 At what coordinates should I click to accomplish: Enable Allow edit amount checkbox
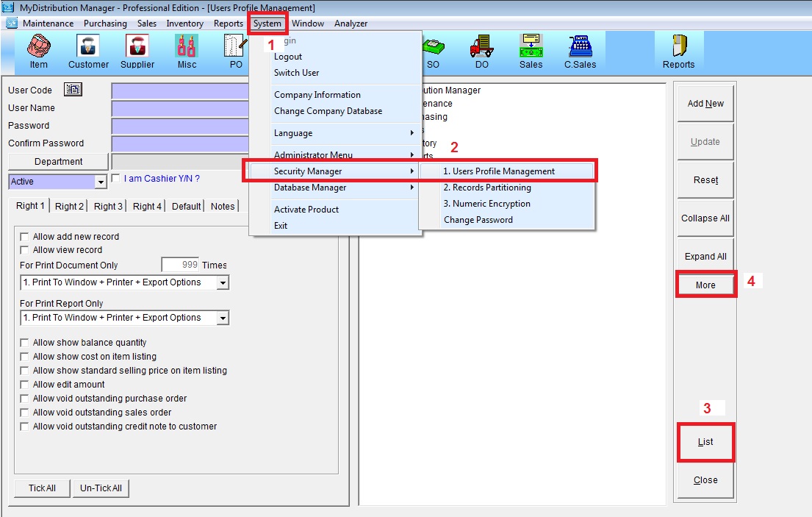click(x=25, y=385)
